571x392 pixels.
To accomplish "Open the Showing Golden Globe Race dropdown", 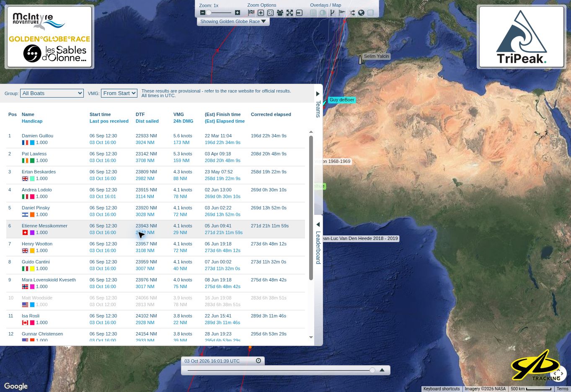I will pos(233,21).
